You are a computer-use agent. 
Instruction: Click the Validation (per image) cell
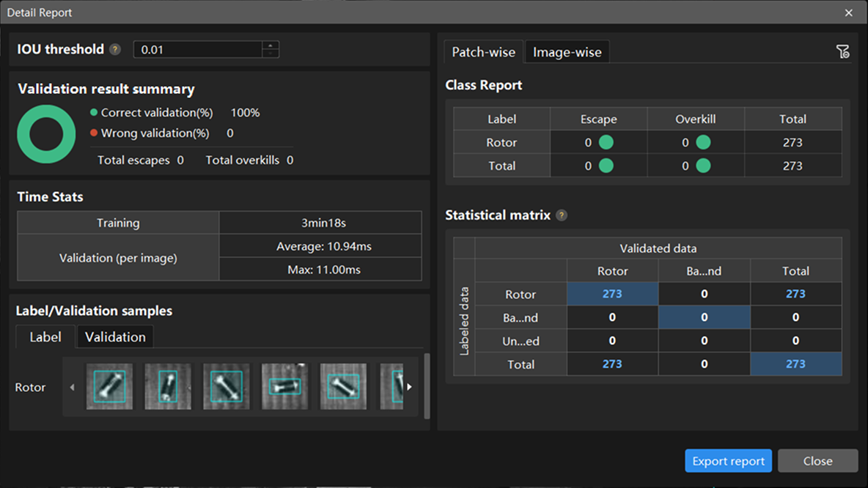click(118, 258)
